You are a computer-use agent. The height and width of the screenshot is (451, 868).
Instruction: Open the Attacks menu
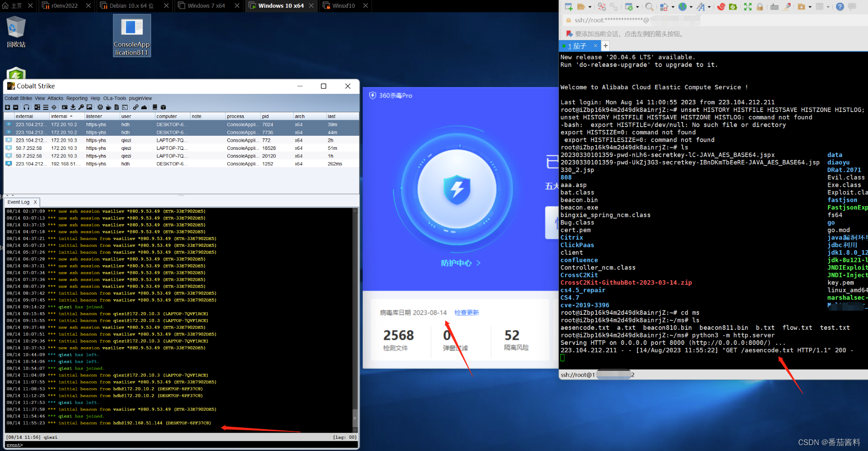pos(56,98)
